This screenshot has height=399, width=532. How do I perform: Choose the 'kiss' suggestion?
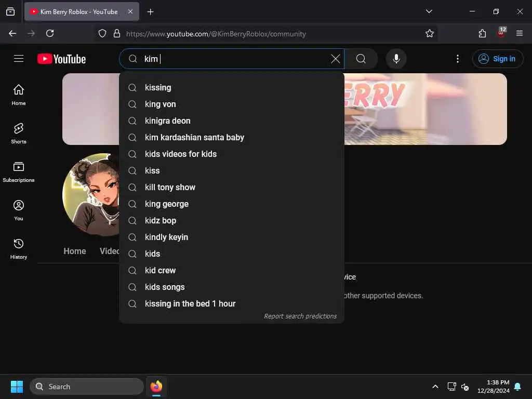coord(232,170)
